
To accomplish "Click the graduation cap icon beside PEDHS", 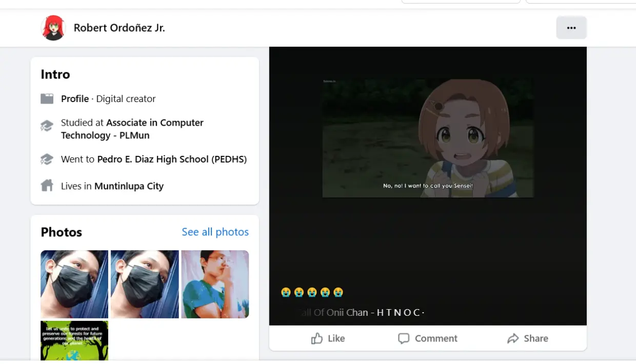I will tap(47, 159).
